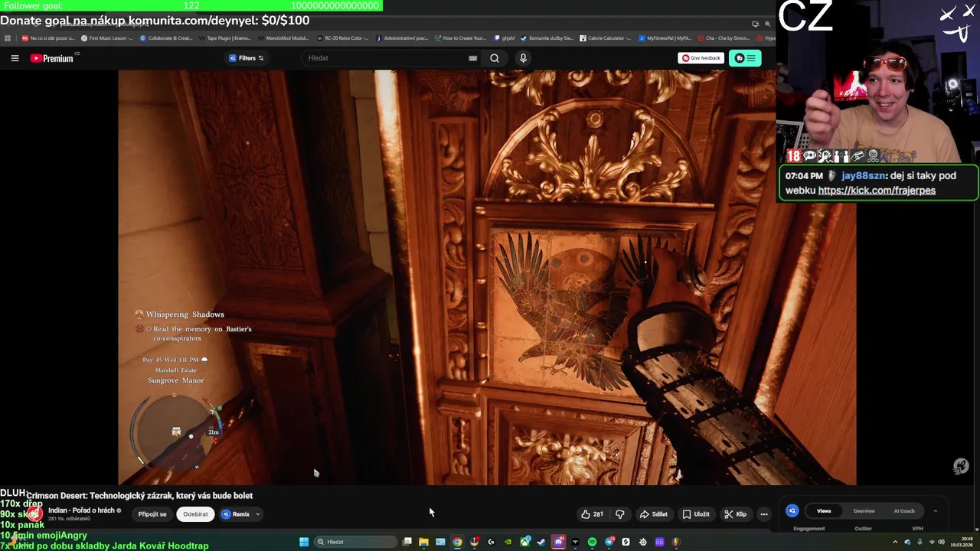Open the Collaborate & Creat... bookmark
The width and height of the screenshot is (980, 551).
pyautogui.click(x=166, y=37)
